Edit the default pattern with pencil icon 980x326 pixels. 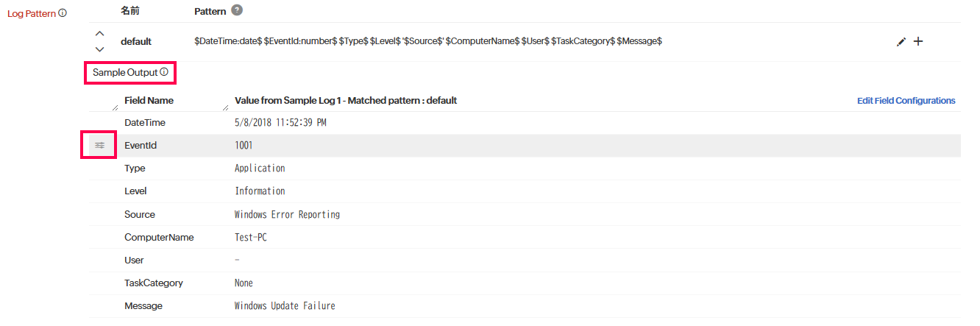tap(901, 42)
